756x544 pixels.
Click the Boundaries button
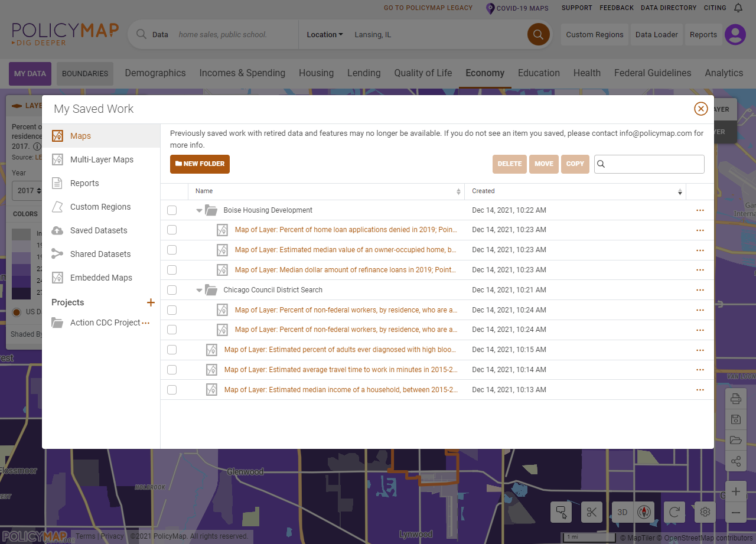(85, 74)
